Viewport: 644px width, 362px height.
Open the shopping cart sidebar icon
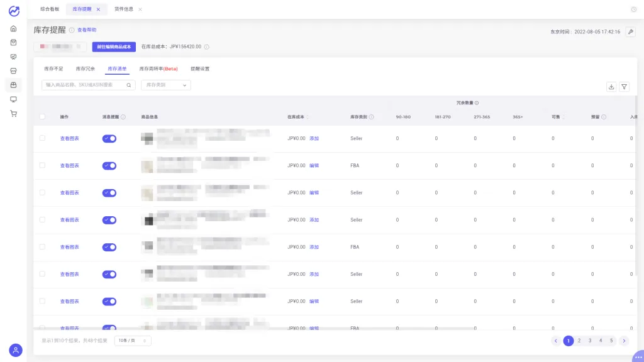click(x=14, y=114)
